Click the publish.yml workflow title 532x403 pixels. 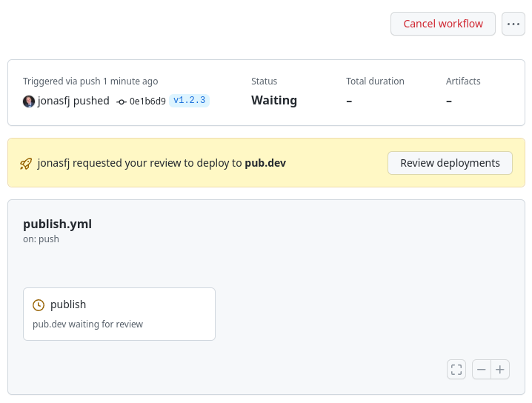(x=57, y=224)
